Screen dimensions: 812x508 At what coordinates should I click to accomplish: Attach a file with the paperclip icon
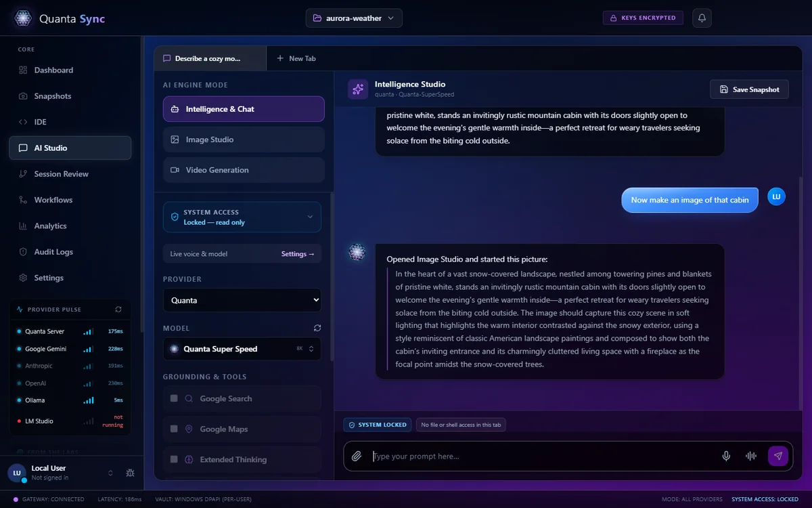point(357,457)
